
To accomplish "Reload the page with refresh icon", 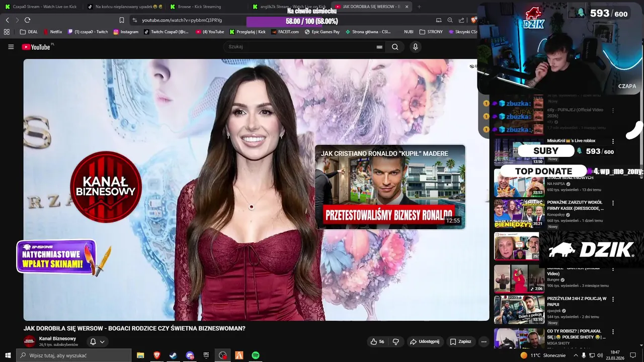I will (x=27, y=20).
